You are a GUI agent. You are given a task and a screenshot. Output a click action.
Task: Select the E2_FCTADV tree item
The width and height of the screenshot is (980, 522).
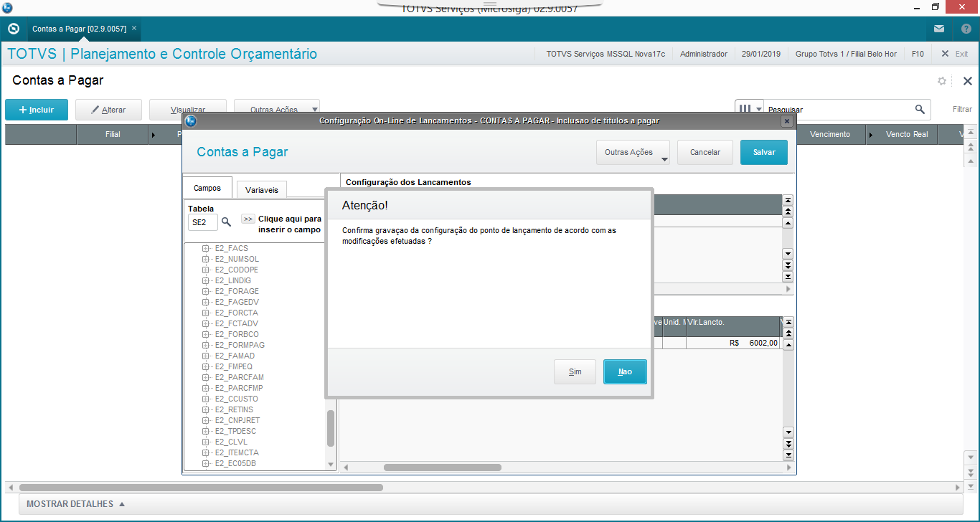pos(236,323)
